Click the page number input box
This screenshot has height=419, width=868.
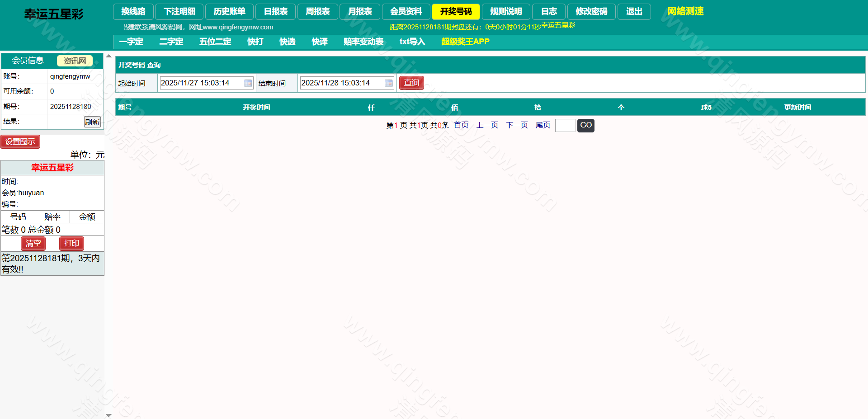point(565,125)
